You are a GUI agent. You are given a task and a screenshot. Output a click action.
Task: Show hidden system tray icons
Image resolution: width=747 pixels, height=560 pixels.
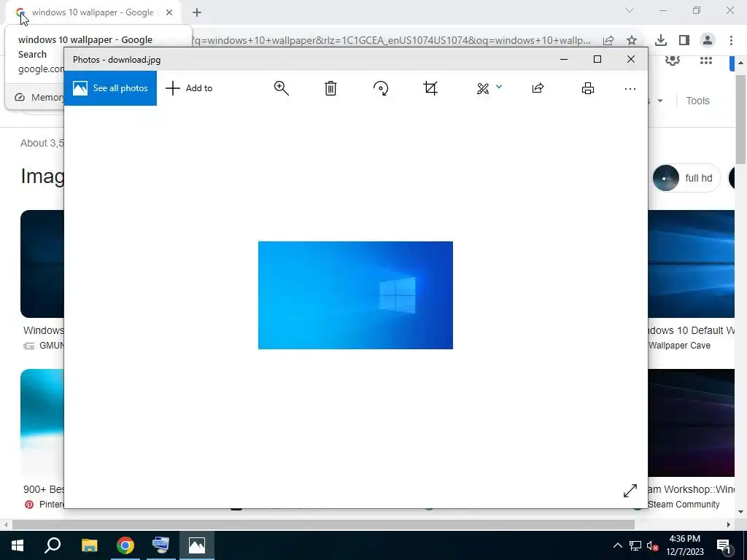(x=617, y=545)
